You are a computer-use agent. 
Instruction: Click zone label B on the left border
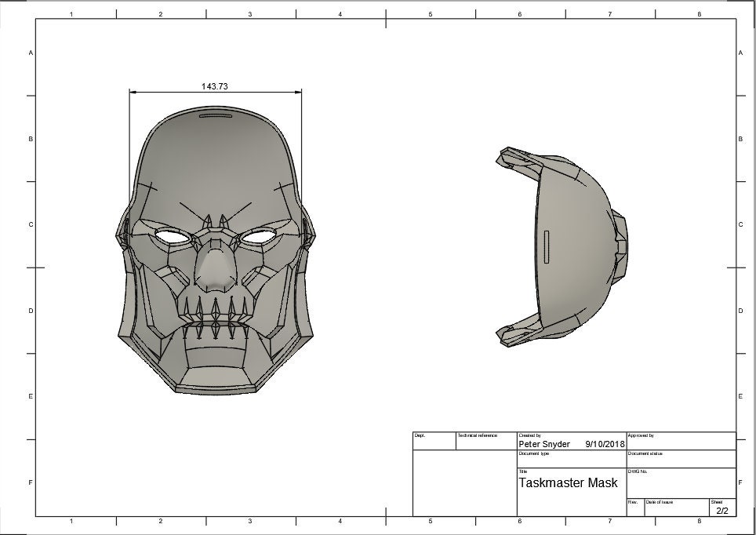point(29,138)
